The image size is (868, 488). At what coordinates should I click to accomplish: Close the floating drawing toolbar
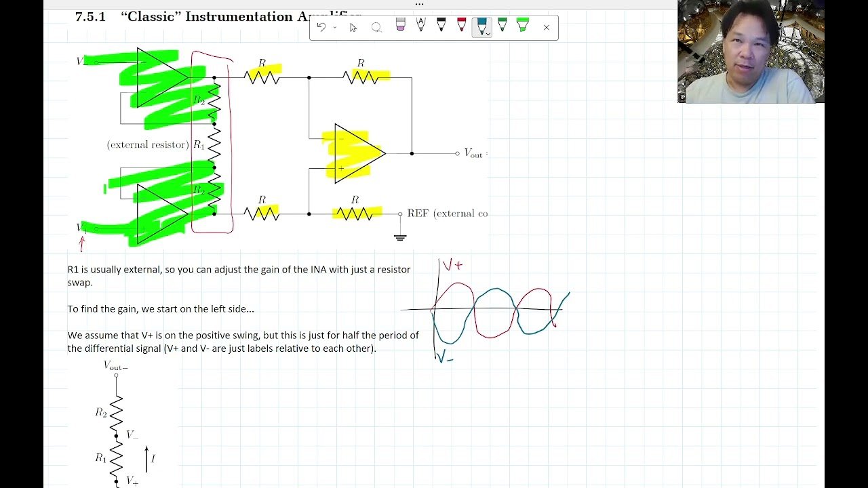point(547,27)
